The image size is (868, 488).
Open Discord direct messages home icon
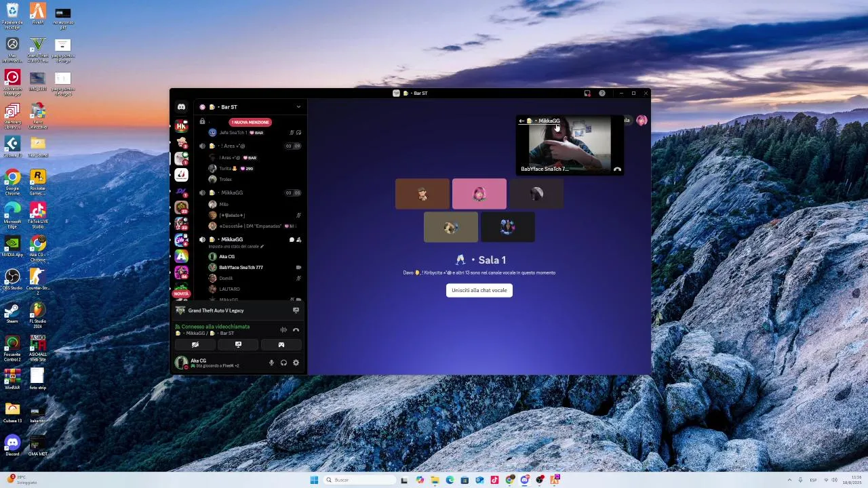click(181, 107)
